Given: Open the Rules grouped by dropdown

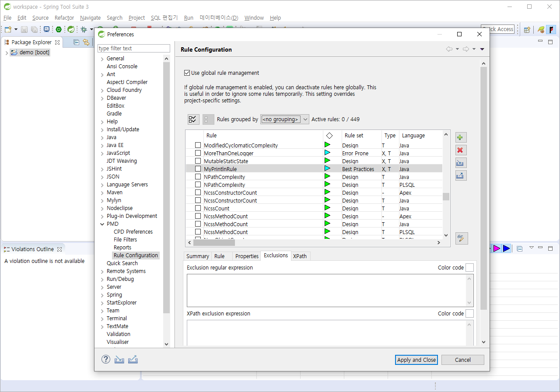Looking at the screenshot, I should (x=285, y=119).
